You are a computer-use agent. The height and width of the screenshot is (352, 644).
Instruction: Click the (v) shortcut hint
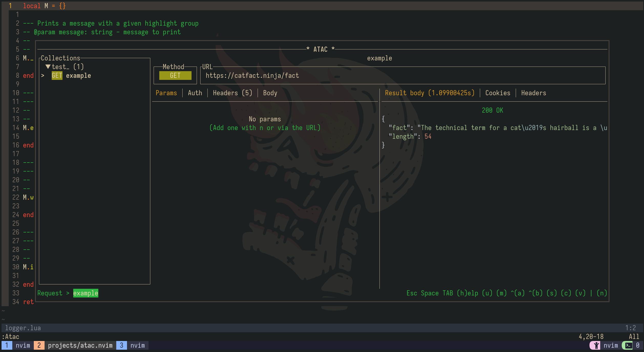click(x=580, y=293)
